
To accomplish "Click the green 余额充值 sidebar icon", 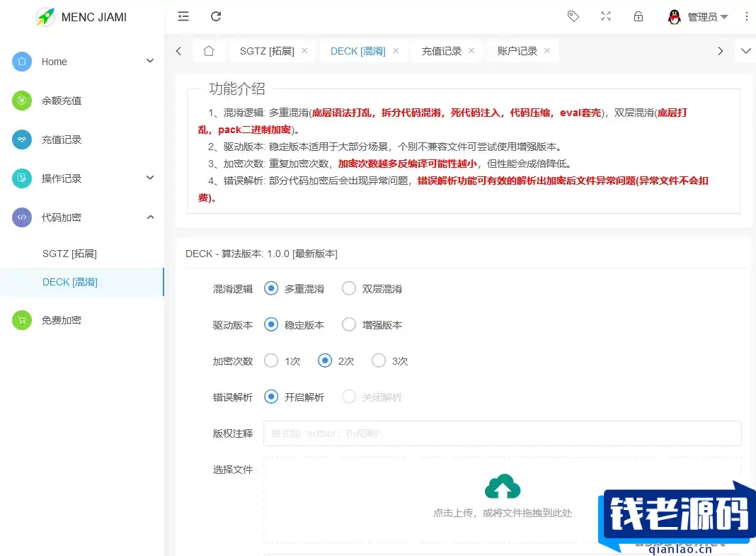I will [x=22, y=101].
